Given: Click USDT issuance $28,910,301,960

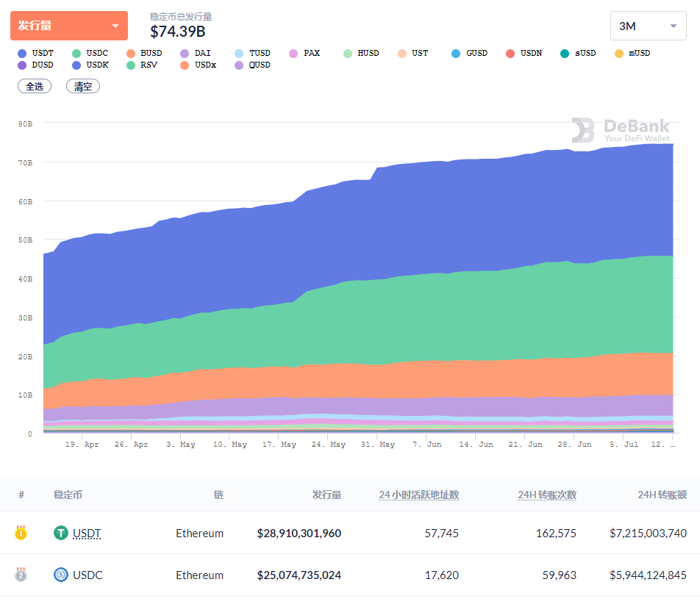Looking at the screenshot, I should (x=299, y=534).
